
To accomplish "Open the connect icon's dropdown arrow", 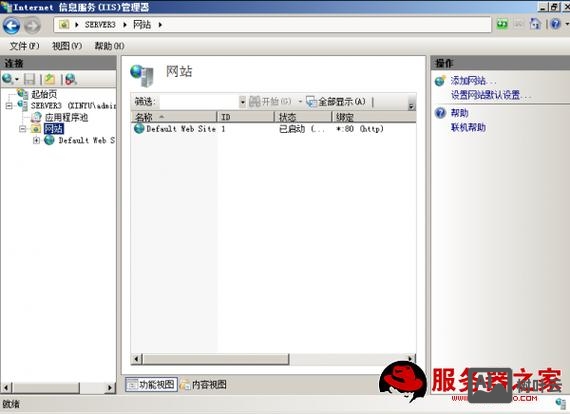I will pos(17,79).
